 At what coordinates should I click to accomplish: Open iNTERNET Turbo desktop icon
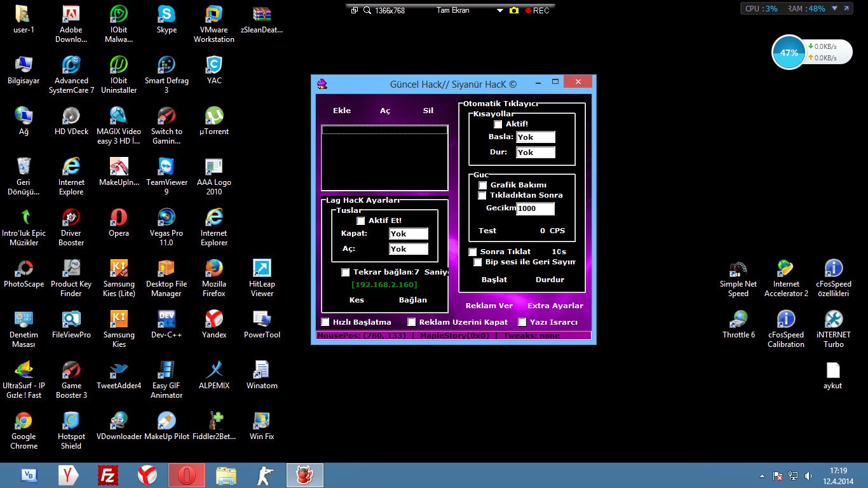(x=834, y=329)
